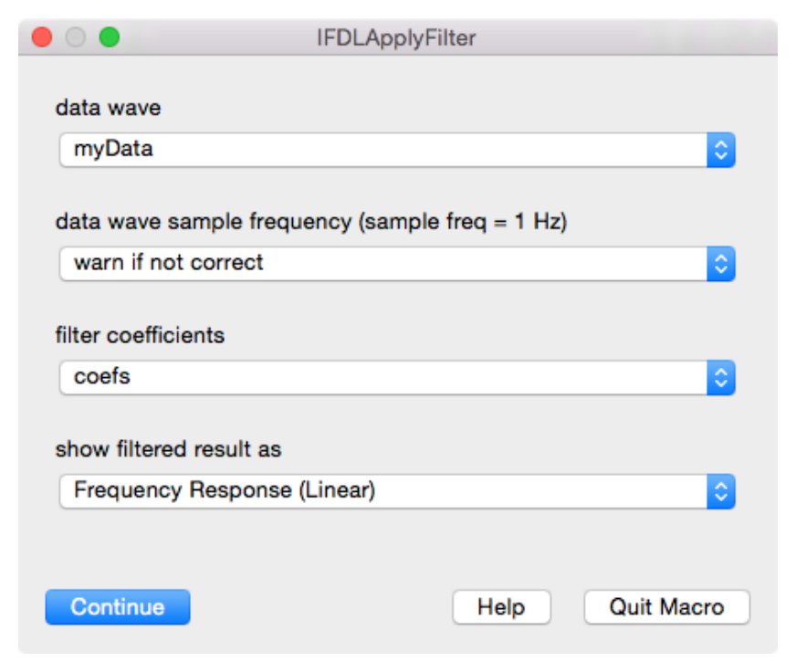Viewport: 796px width, 672px height.
Task: Click the blue arrows on the data wave popup
Action: point(720,150)
